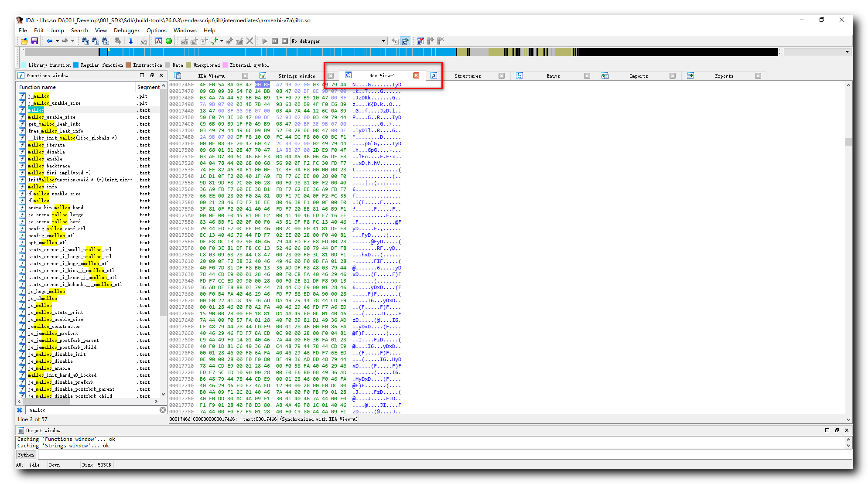This screenshot has width=868, height=484.
Task: Start the debugger with the play icon
Action: [x=265, y=41]
